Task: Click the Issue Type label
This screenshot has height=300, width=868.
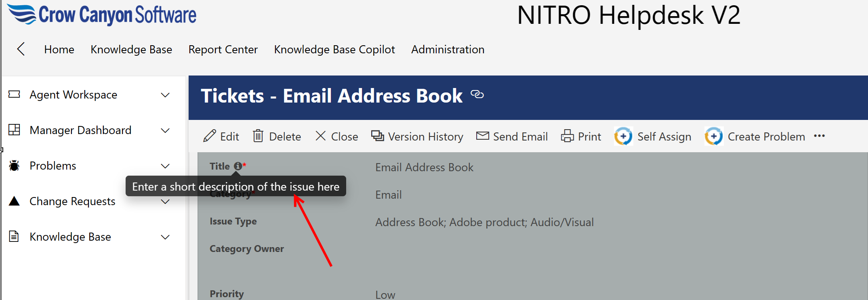Action: click(x=233, y=221)
